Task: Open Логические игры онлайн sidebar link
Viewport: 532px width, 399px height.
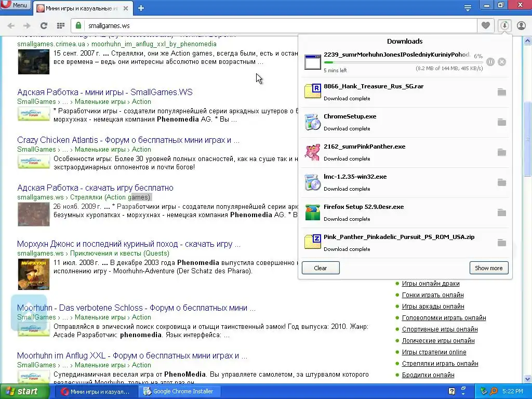Action: pos(438,341)
